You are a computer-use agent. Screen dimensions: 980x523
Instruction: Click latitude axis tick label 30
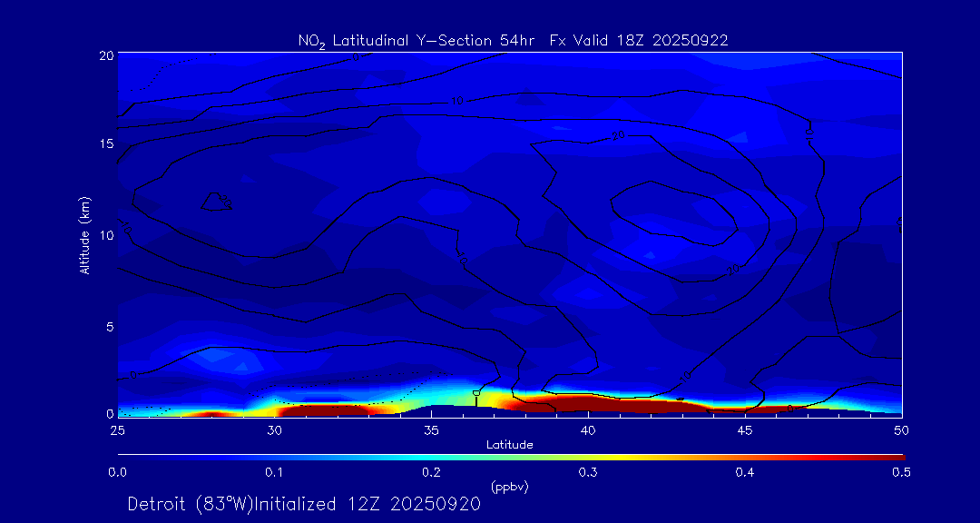click(274, 429)
